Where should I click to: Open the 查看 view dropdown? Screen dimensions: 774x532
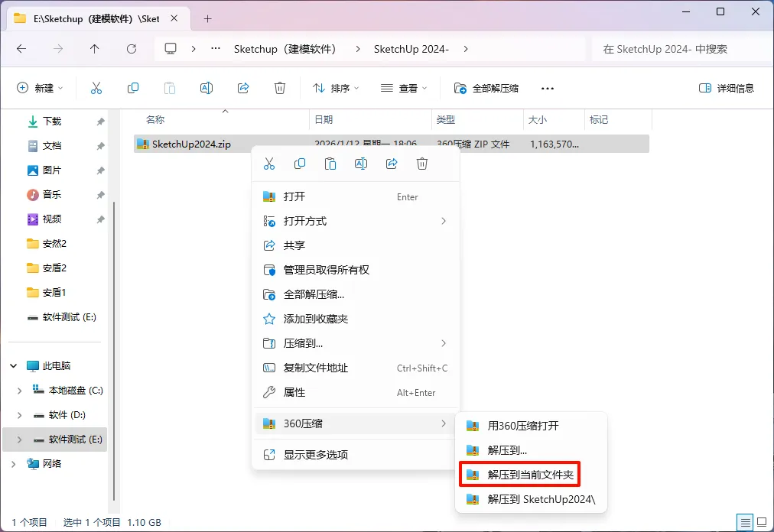[403, 89]
